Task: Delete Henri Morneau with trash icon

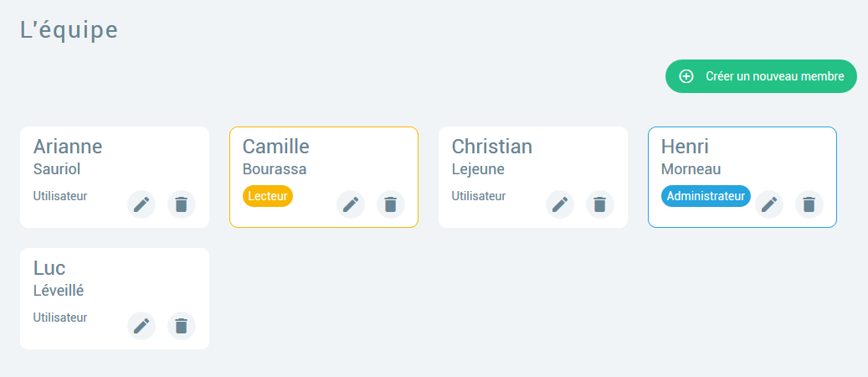Action: click(x=809, y=204)
